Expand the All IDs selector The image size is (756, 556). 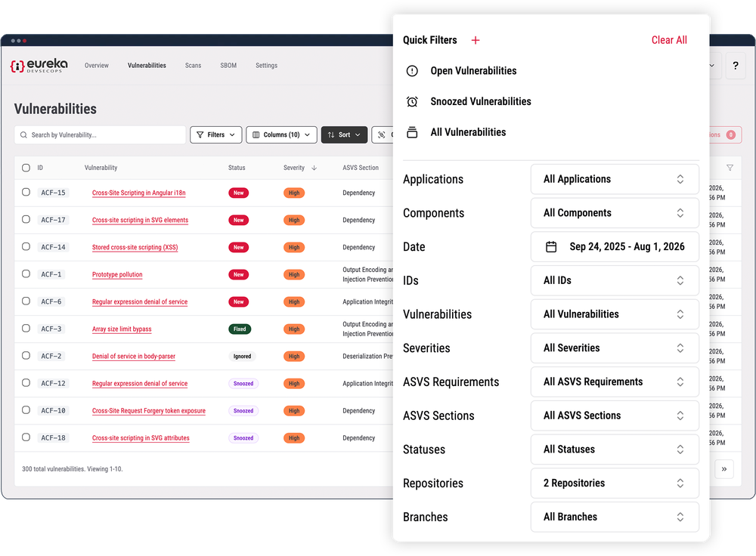click(615, 280)
